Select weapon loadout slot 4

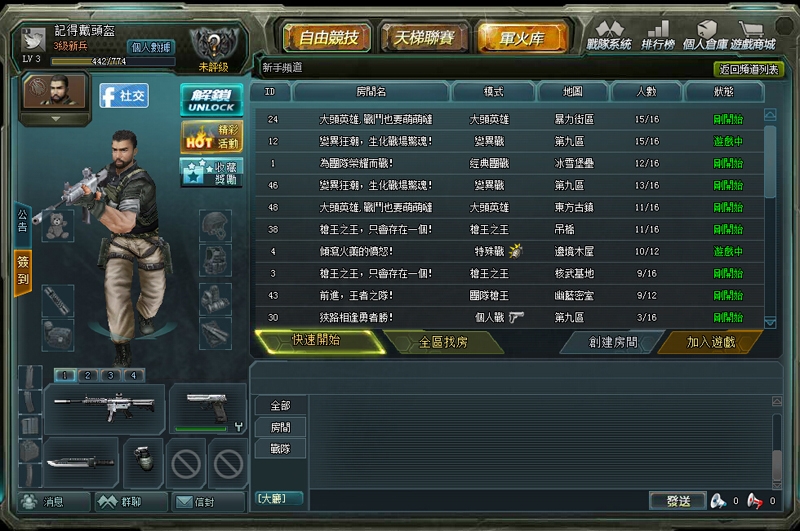pyautogui.click(x=134, y=375)
